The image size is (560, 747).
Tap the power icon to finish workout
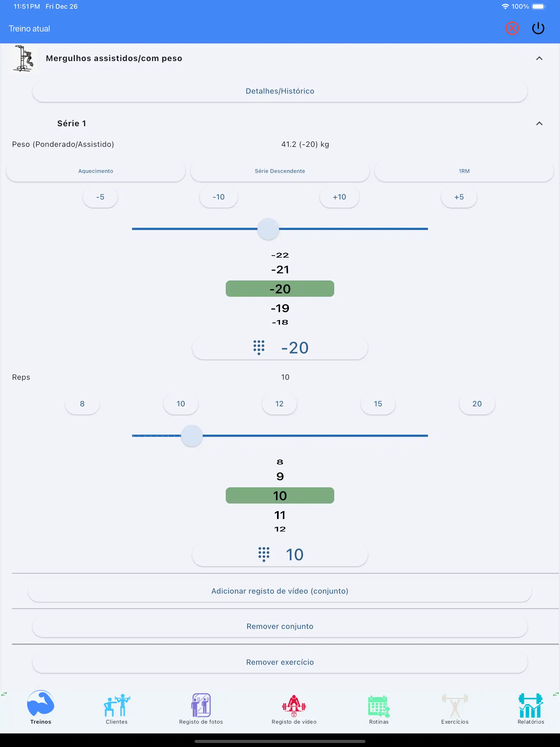[538, 29]
